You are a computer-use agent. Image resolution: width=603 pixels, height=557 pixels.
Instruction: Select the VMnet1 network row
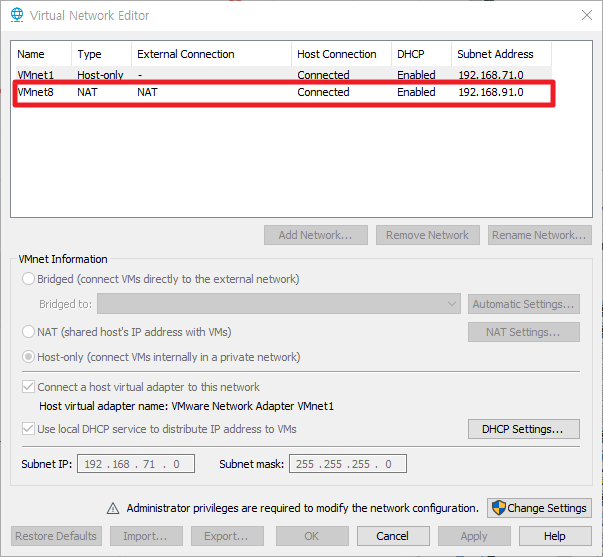[283, 75]
